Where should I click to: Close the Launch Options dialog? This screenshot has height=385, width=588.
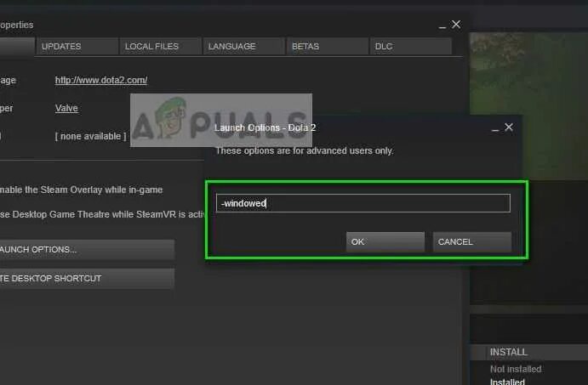(509, 127)
